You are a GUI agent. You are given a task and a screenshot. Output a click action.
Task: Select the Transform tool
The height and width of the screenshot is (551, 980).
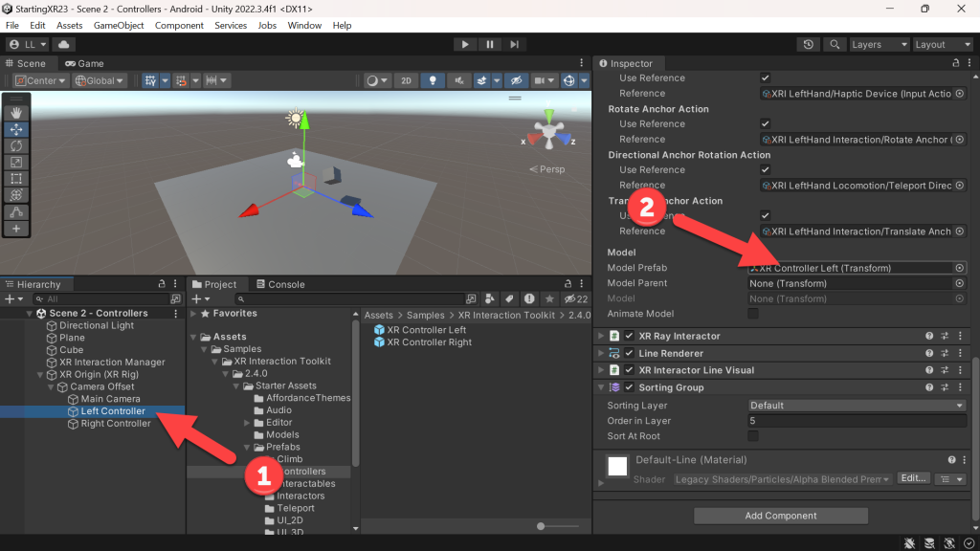[16, 195]
